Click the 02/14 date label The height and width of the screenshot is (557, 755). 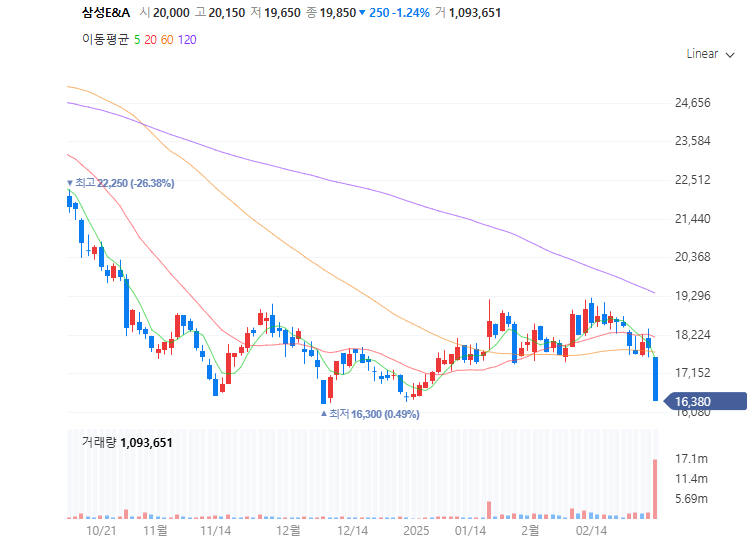(592, 531)
